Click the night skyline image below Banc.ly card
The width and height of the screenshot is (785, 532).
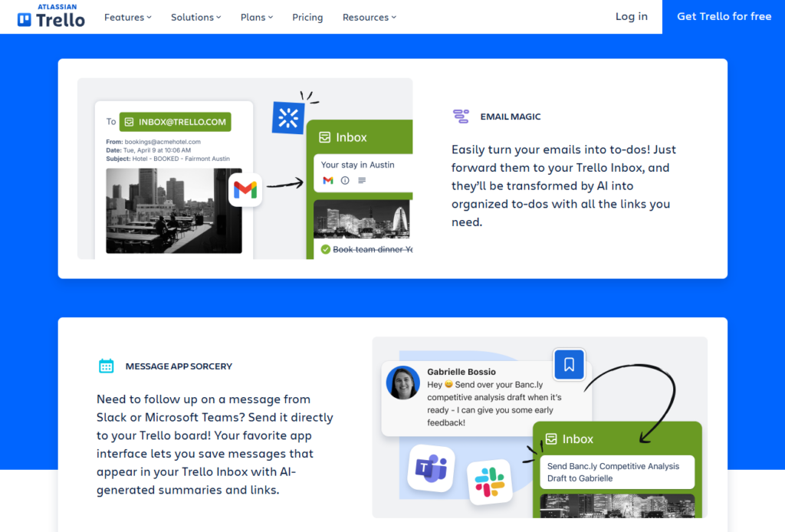[617, 506]
